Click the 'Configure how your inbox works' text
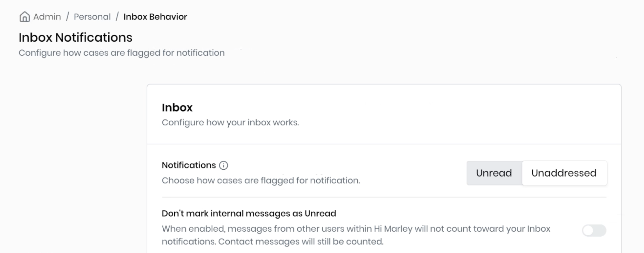Viewport: 644px width, 253px height. 230,122
